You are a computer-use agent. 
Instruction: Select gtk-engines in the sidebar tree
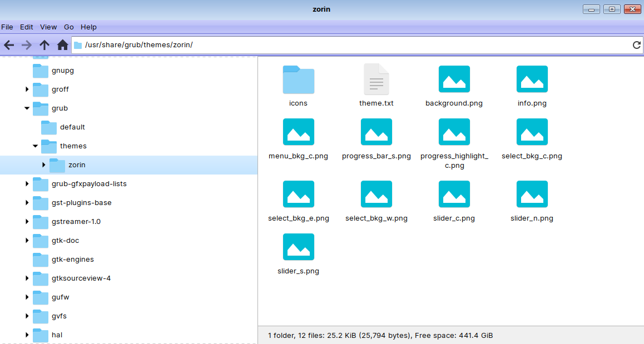click(72, 260)
